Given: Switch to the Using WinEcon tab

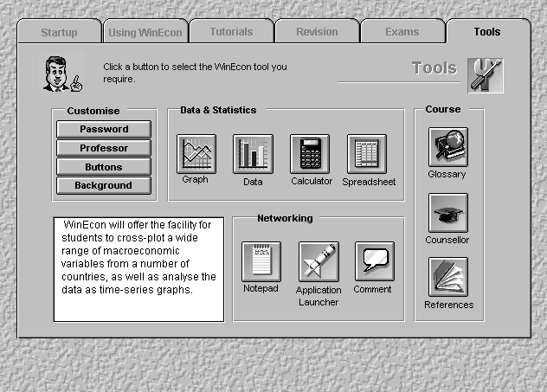Looking at the screenshot, I should pyautogui.click(x=145, y=32).
